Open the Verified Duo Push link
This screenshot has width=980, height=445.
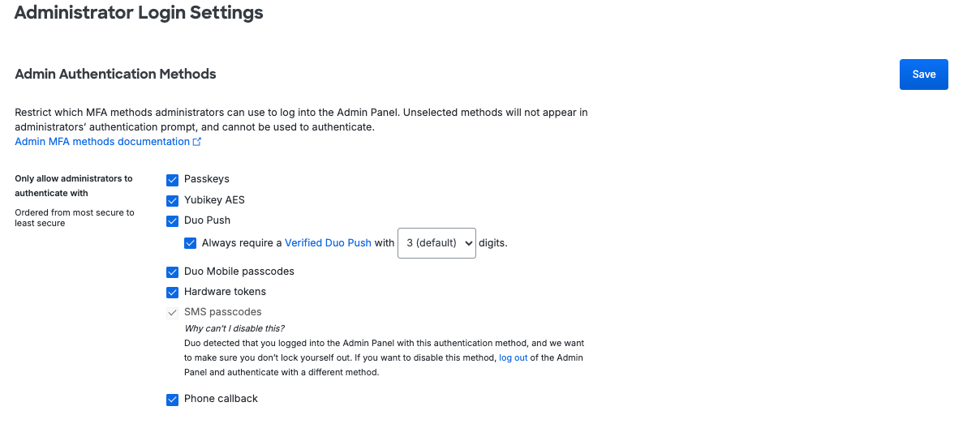tap(328, 242)
